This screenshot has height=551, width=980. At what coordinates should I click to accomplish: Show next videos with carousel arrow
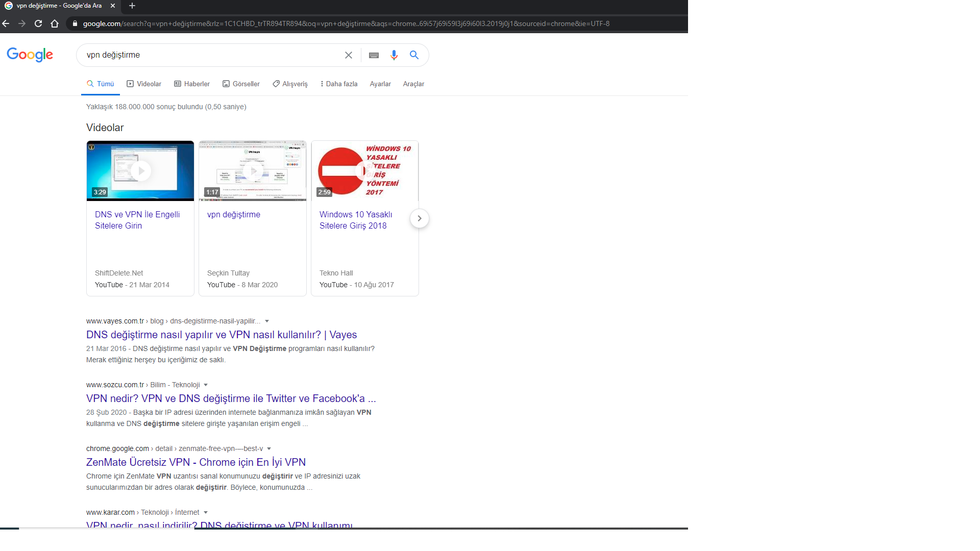tap(420, 218)
